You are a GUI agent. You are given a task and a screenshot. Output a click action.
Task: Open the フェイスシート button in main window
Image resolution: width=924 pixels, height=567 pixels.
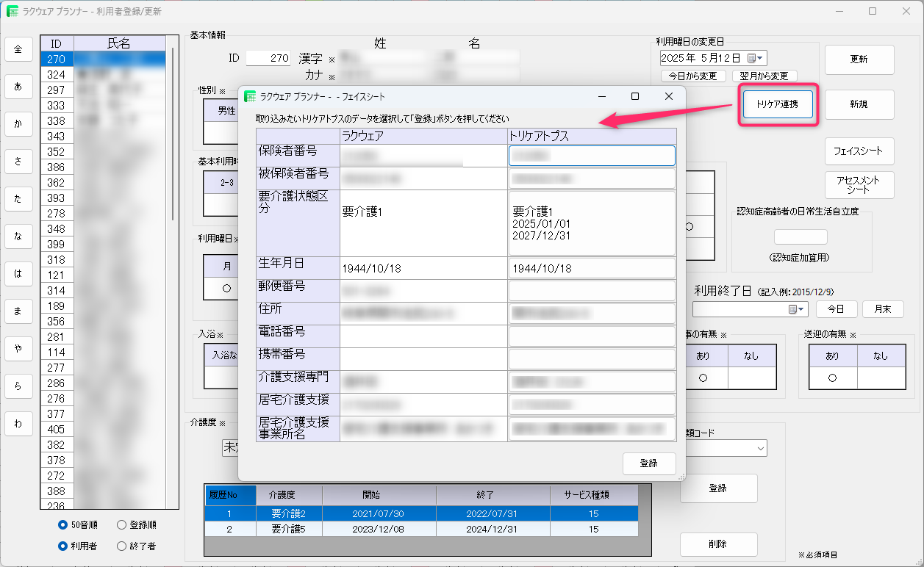(859, 151)
